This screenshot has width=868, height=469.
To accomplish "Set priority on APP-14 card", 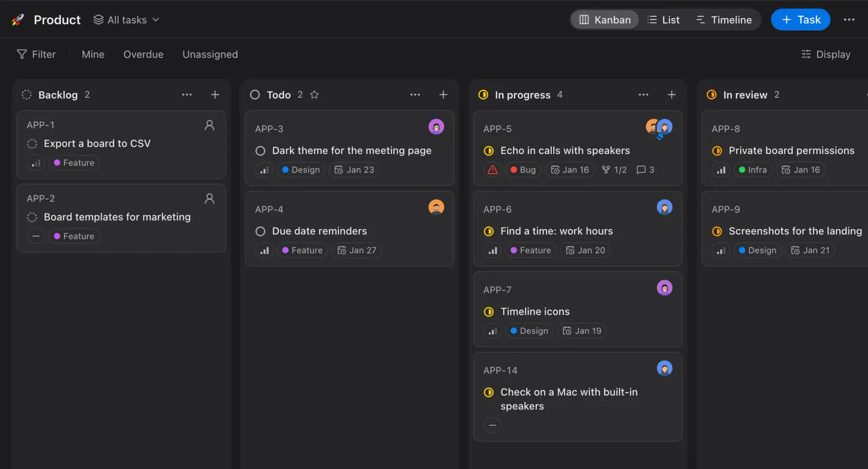I will click(x=493, y=425).
